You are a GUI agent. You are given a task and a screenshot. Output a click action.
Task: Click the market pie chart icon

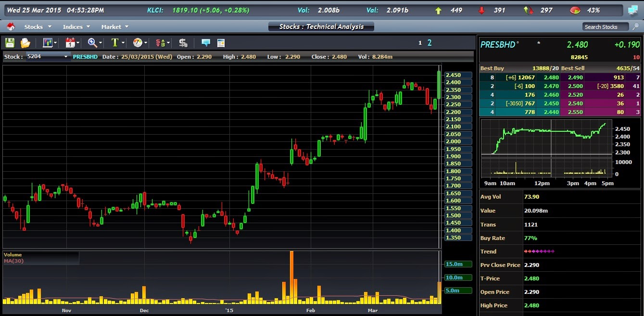[x=575, y=10]
